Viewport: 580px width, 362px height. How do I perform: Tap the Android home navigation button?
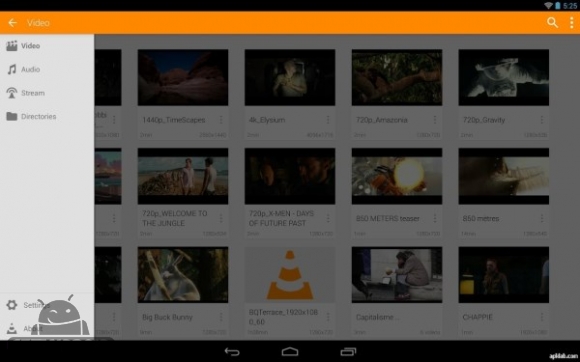(x=290, y=352)
